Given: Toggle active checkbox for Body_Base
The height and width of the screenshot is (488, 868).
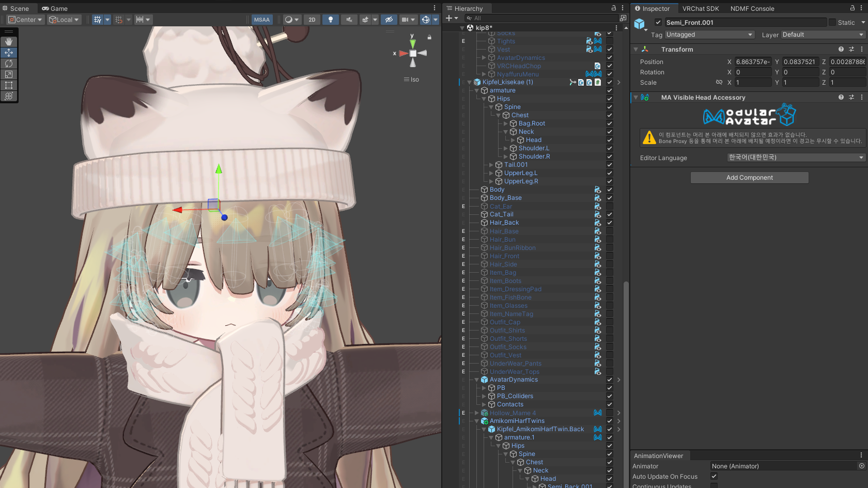Looking at the screenshot, I should 610,198.
